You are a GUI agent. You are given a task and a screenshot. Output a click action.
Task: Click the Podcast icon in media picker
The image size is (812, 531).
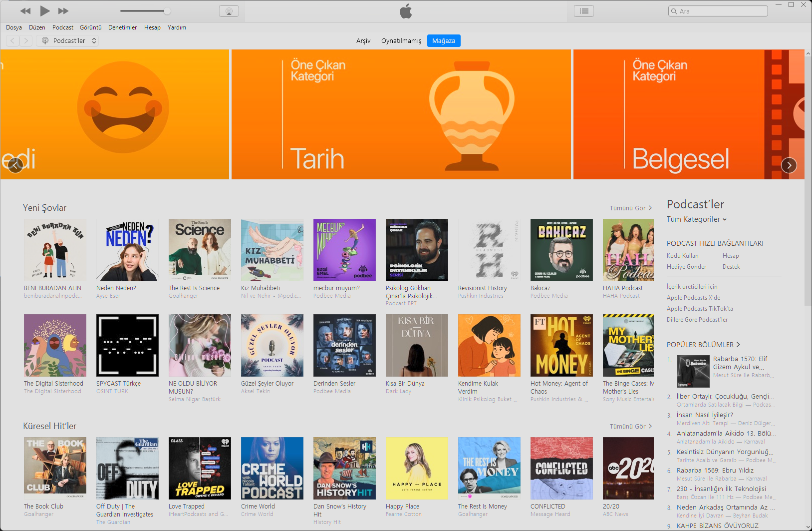pos(45,41)
